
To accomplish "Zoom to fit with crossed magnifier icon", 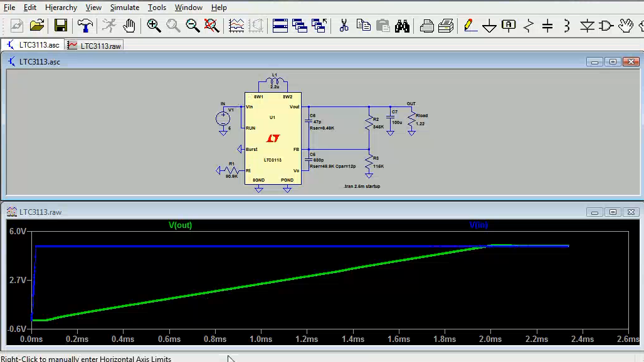I will pos(211,26).
